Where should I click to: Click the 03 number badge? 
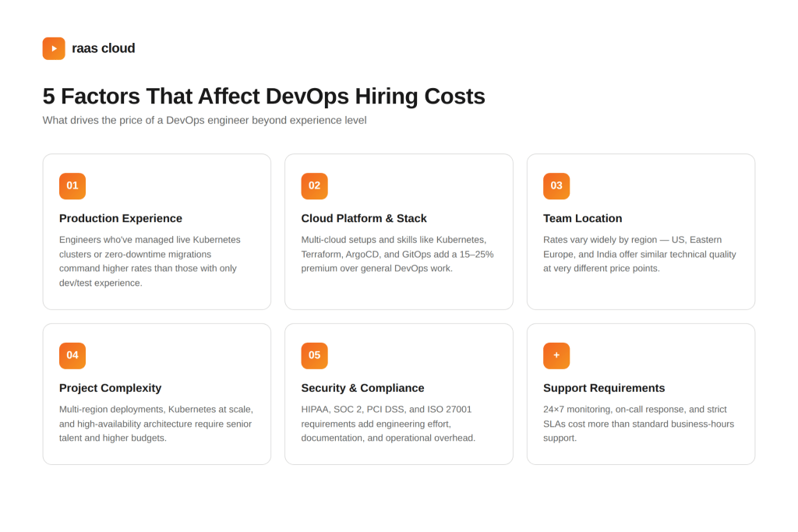pyautogui.click(x=556, y=185)
